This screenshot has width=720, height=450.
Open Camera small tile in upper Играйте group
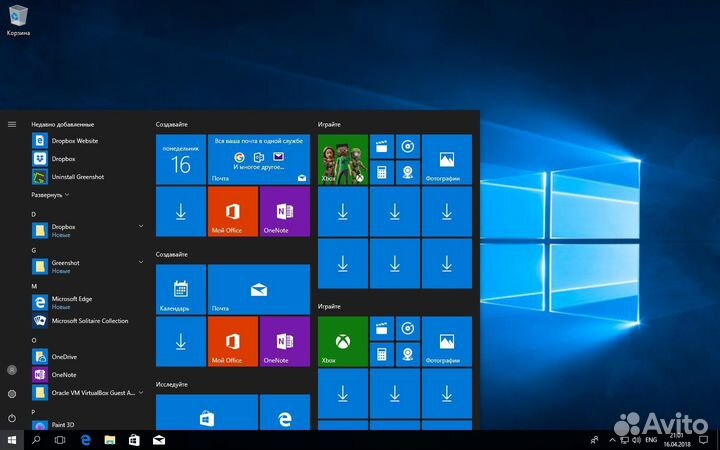[408, 172]
